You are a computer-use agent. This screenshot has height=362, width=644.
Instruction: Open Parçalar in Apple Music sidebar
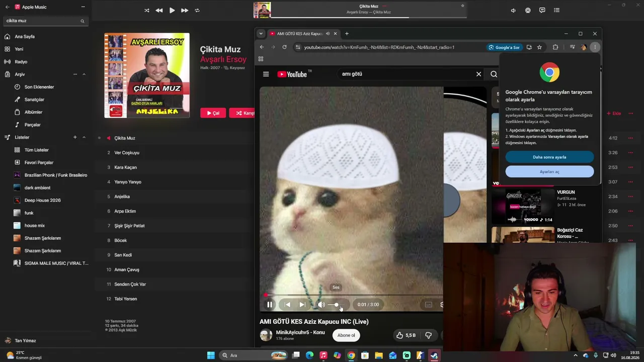point(32,125)
